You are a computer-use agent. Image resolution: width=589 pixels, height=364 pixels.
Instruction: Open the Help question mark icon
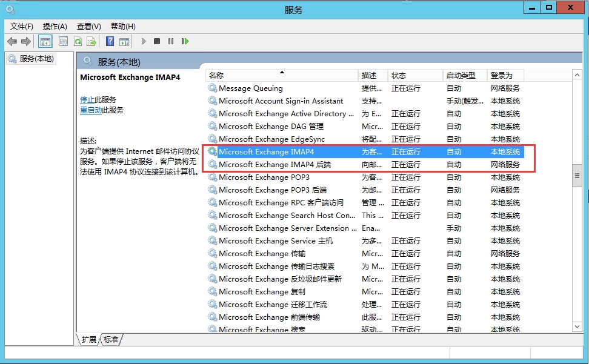110,41
